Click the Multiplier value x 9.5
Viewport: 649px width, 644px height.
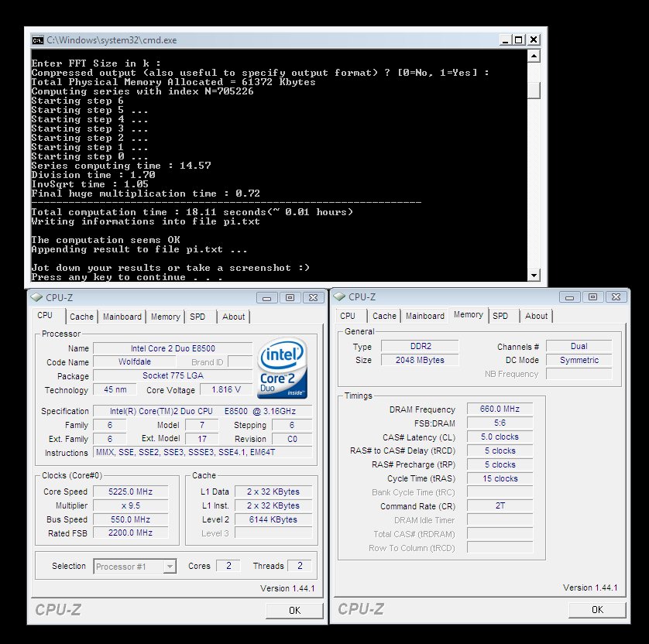[x=130, y=506]
